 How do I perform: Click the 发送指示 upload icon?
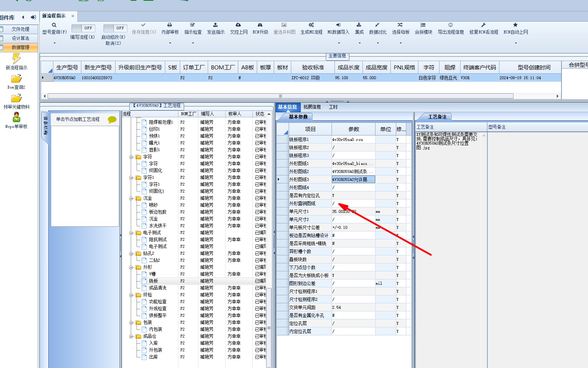coord(215,25)
